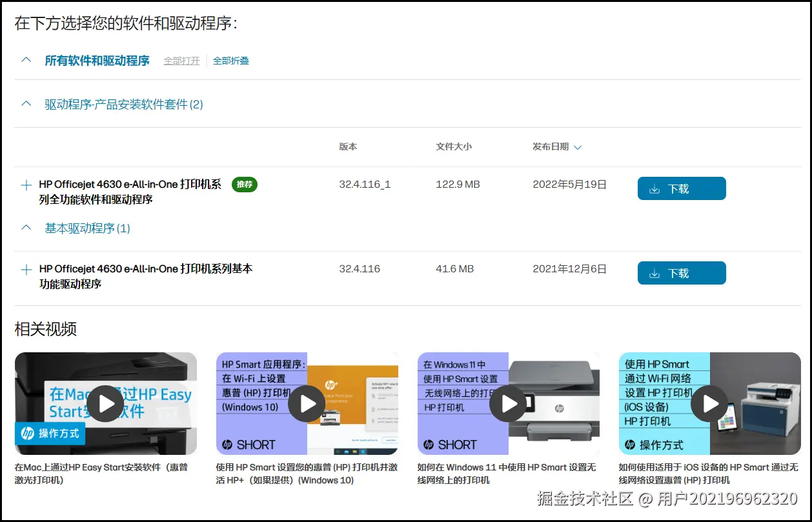Open the 基本驱动程序 (1) heading

point(87,228)
